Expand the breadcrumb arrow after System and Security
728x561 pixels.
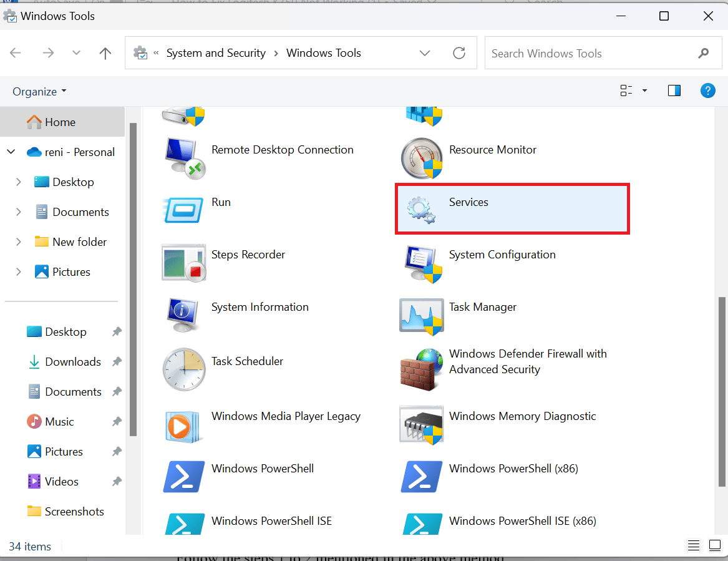click(276, 54)
